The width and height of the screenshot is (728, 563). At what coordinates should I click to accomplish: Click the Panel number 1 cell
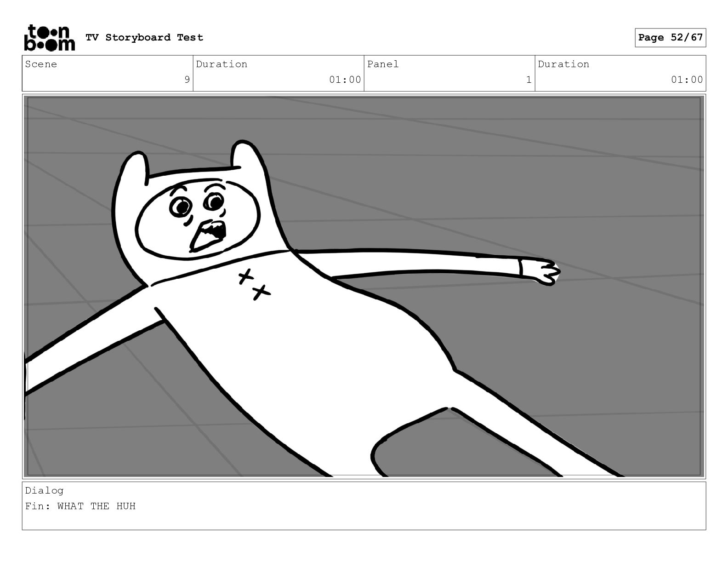[449, 73]
